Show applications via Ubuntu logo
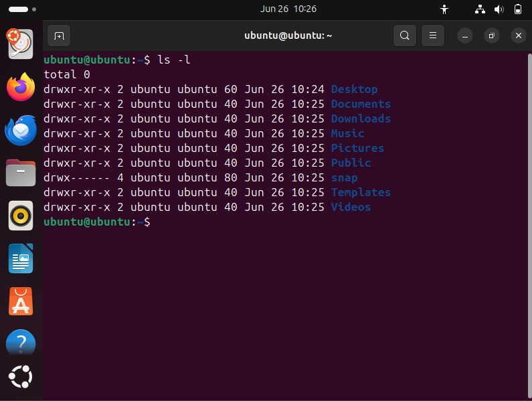This screenshot has height=401, width=532. 21,376
